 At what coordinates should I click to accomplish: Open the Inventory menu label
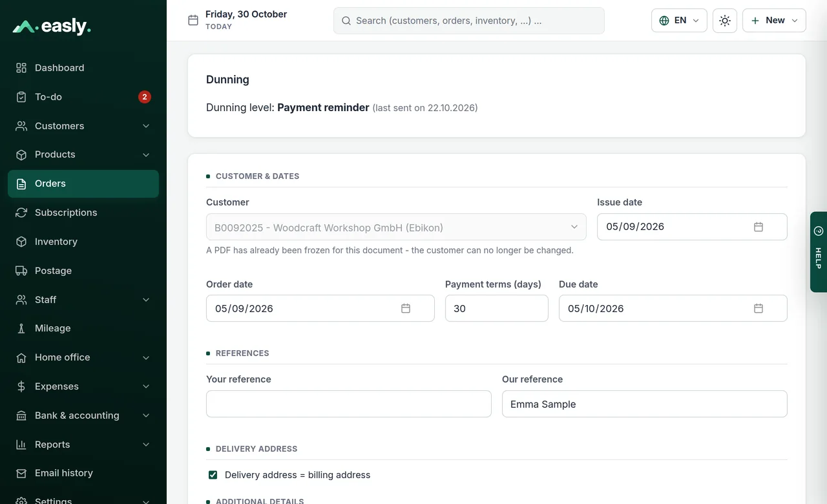click(x=56, y=242)
